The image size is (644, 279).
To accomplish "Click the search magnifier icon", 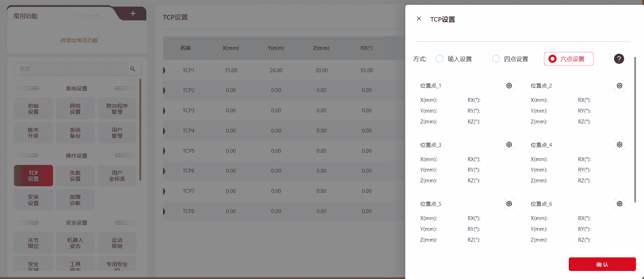I will [133, 69].
